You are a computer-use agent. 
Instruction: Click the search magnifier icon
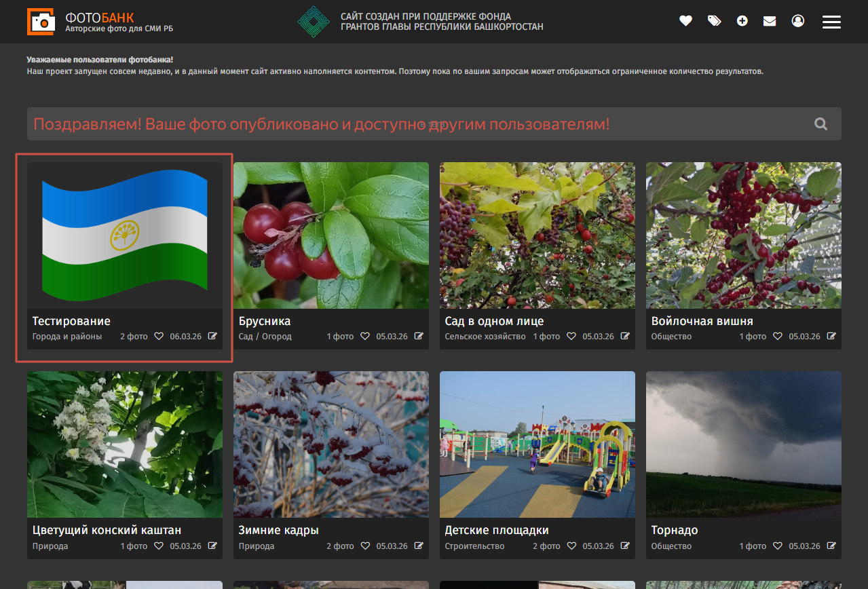coord(820,123)
